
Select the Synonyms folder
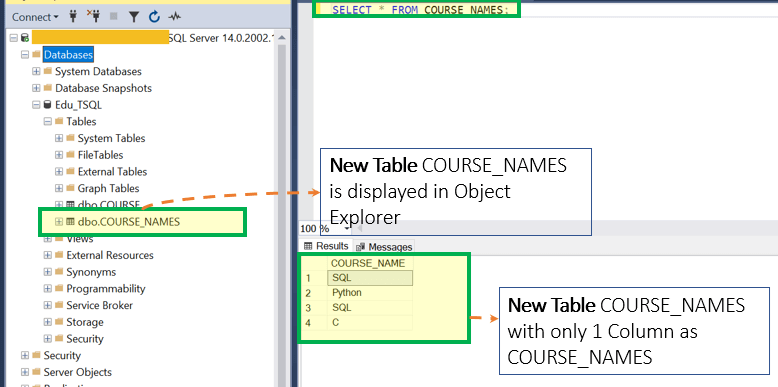(x=91, y=272)
